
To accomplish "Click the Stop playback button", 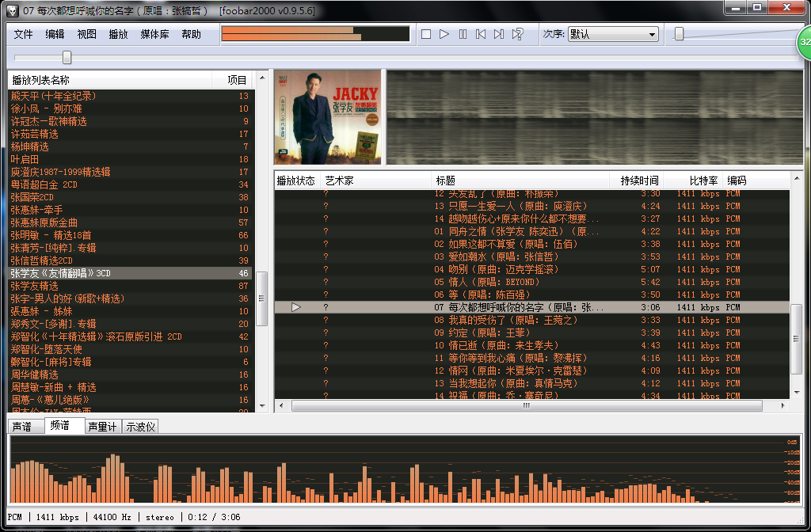I will (426, 34).
